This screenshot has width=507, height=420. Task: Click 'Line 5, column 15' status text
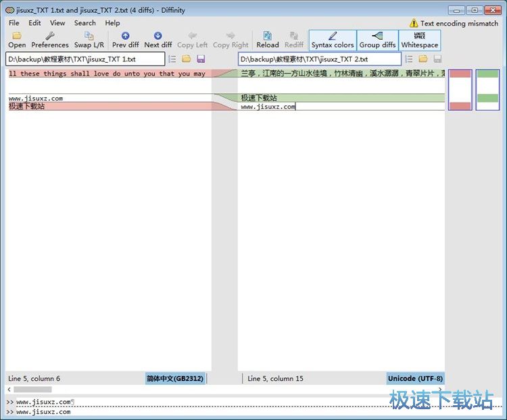(x=275, y=378)
